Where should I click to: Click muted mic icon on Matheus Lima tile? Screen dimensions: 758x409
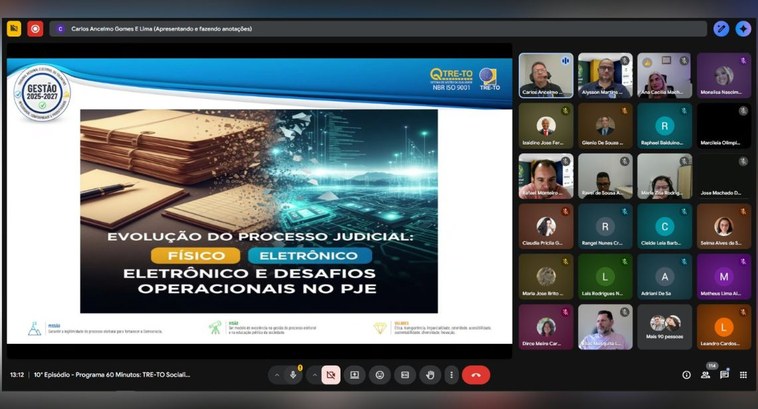pos(743,262)
